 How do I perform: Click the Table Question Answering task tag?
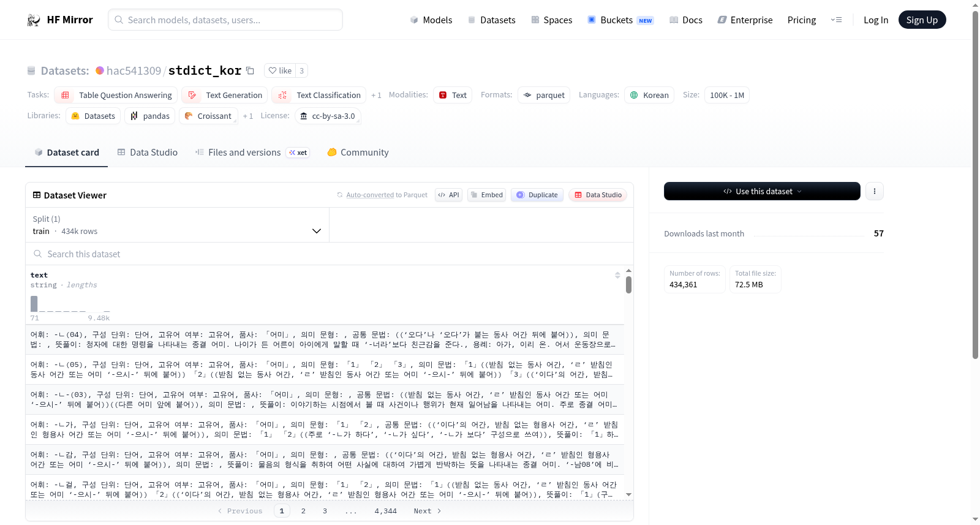[x=116, y=95]
